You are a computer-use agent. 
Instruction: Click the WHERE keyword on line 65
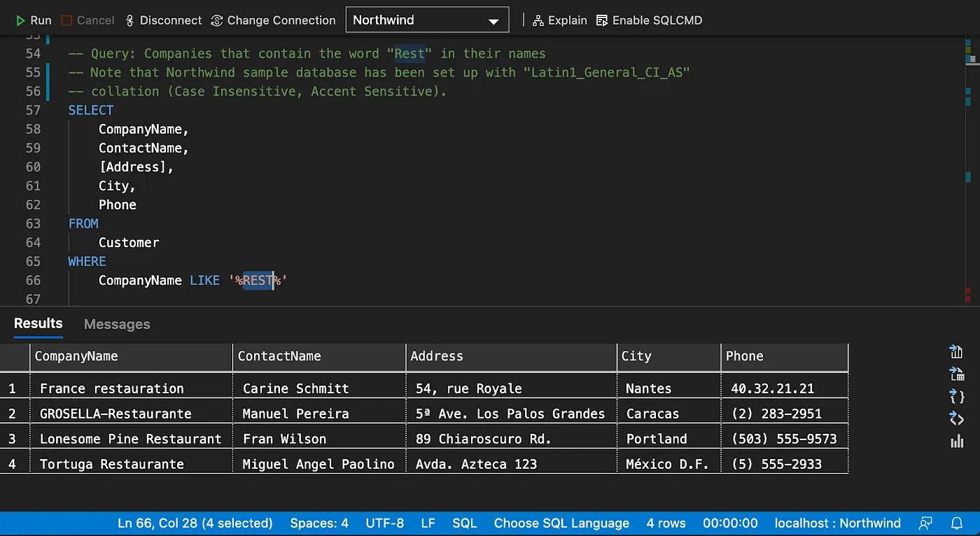pyautogui.click(x=87, y=261)
